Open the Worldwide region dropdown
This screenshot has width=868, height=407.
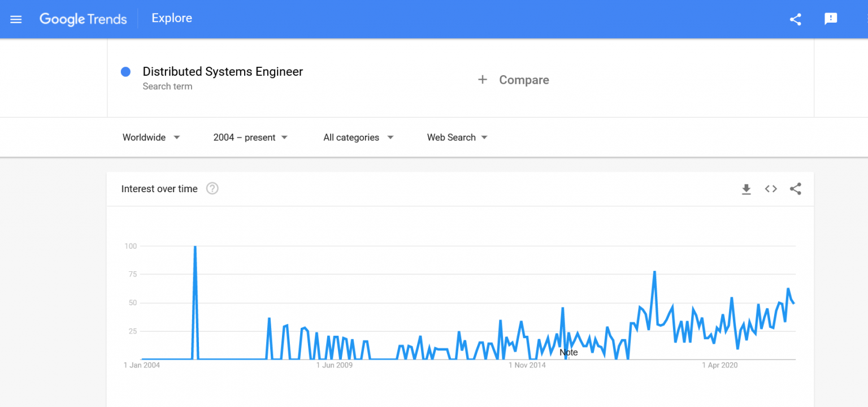click(x=151, y=137)
